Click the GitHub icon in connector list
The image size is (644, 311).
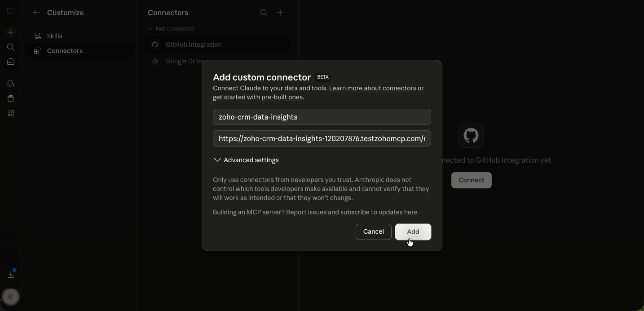click(155, 44)
